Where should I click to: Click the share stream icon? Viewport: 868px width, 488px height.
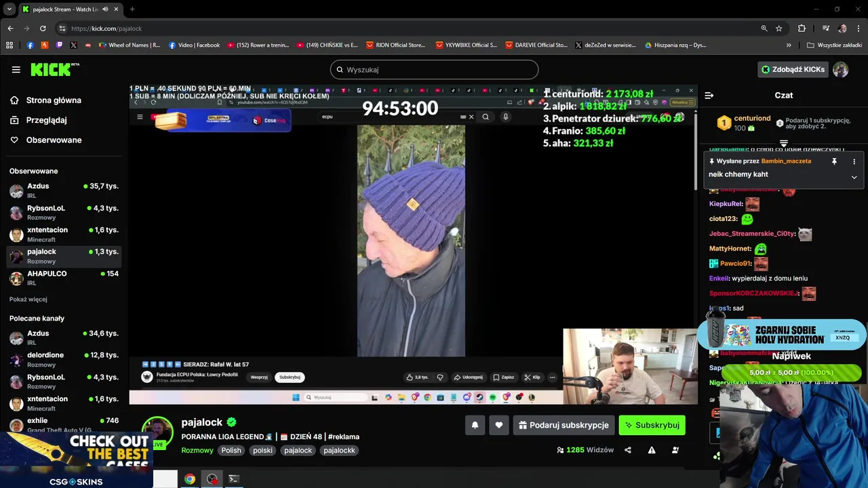(x=627, y=450)
